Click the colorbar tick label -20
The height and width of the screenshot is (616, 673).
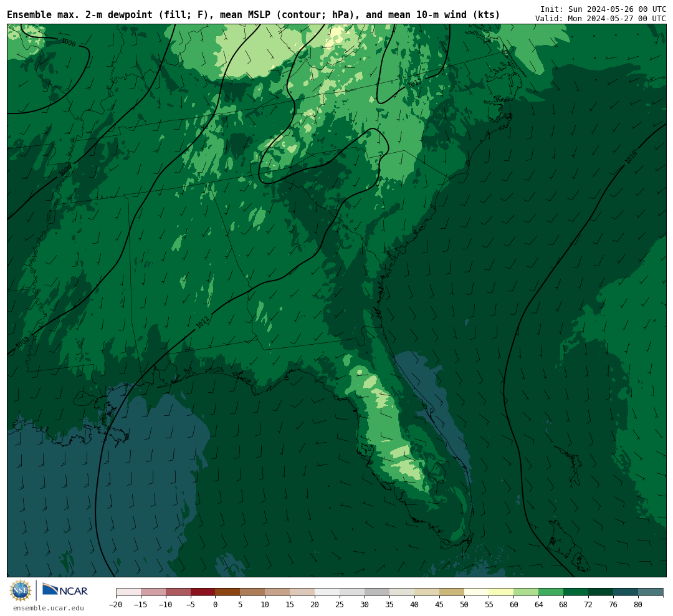pos(115,605)
